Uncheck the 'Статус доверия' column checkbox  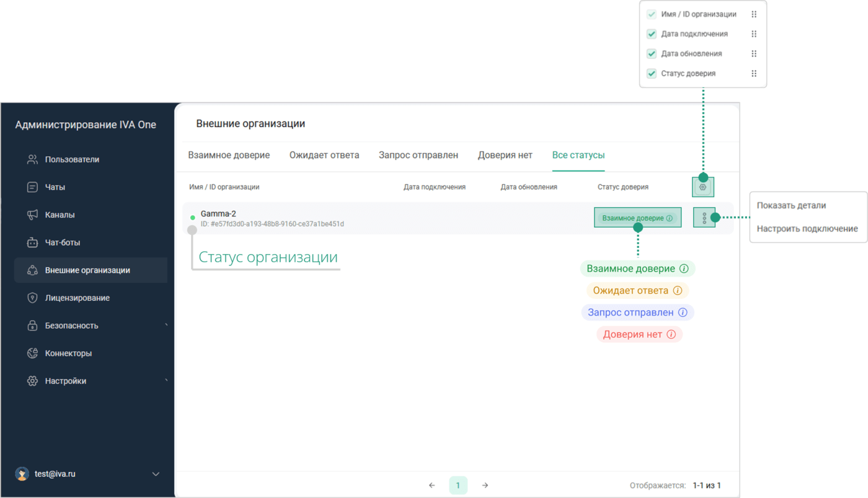click(652, 74)
